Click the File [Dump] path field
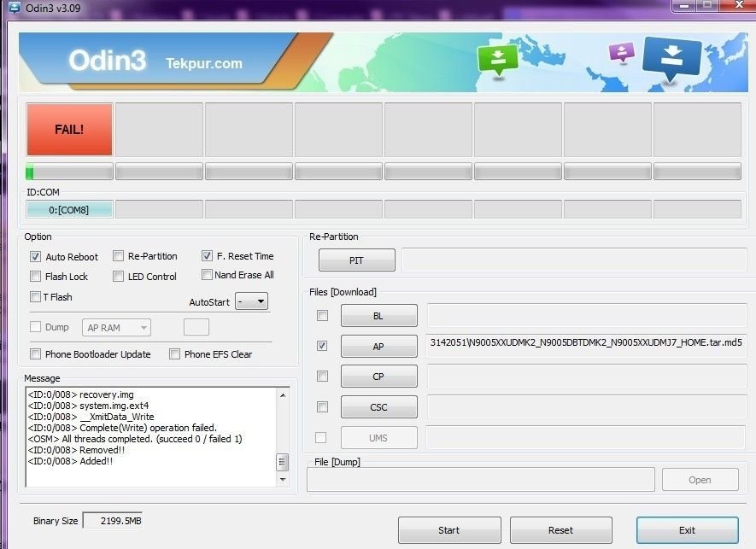 pyautogui.click(x=481, y=480)
